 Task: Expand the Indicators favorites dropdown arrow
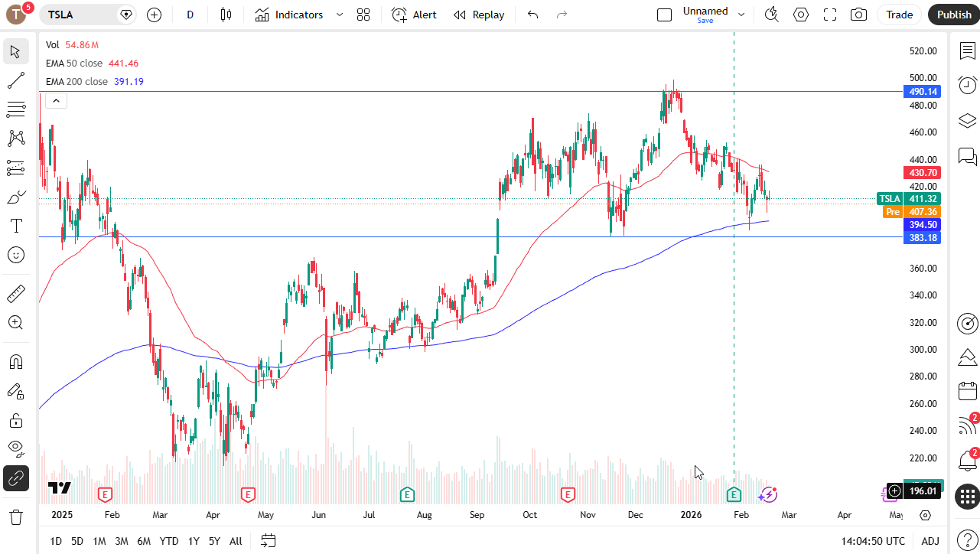click(x=340, y=15)
